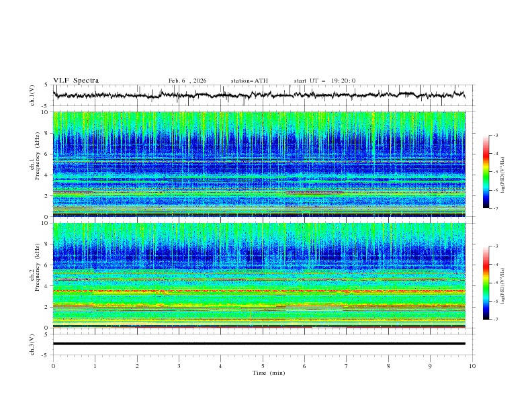Click the time axis tick label '8'

coord(388,366)
